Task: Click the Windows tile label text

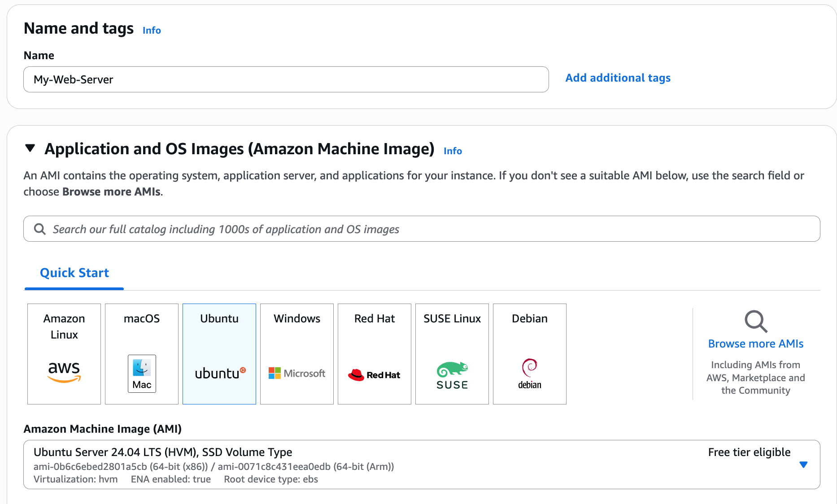Action: pos(297,318)
